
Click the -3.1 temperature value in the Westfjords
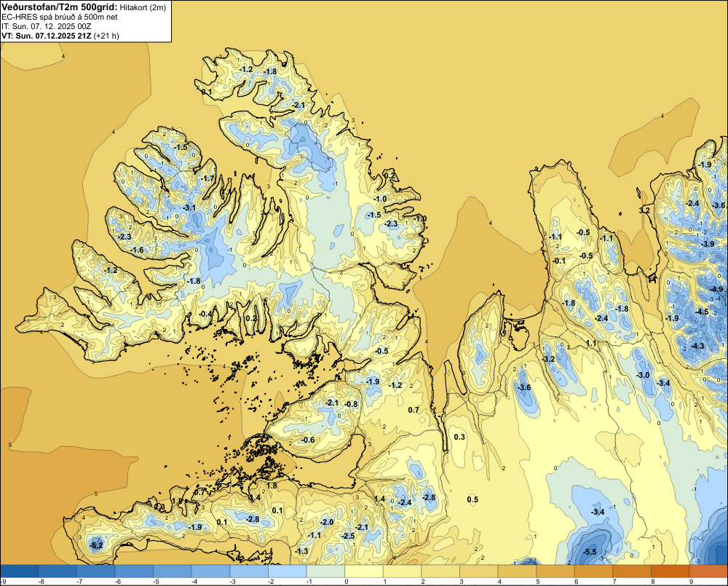pyautogui.click(x=189, y=208)
